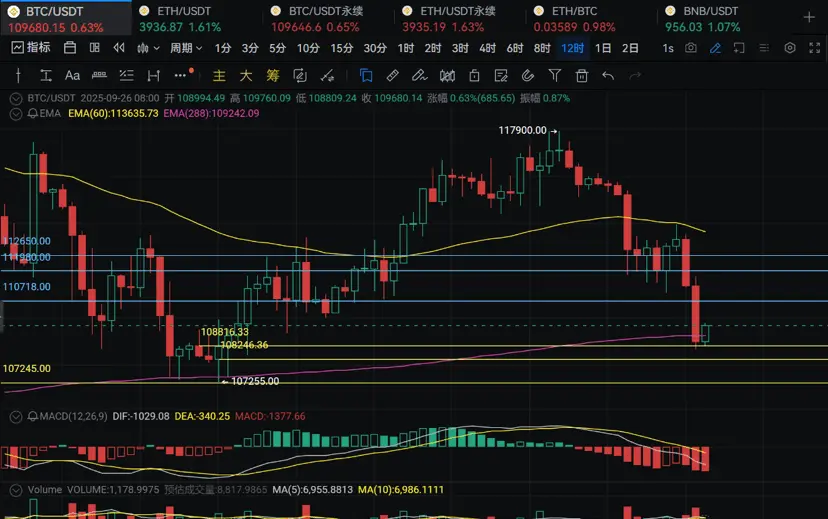The height and width of the screenshot is (519, 828).
Task: Toggle the MACD alert bell
Action: [x=33, y=417]
